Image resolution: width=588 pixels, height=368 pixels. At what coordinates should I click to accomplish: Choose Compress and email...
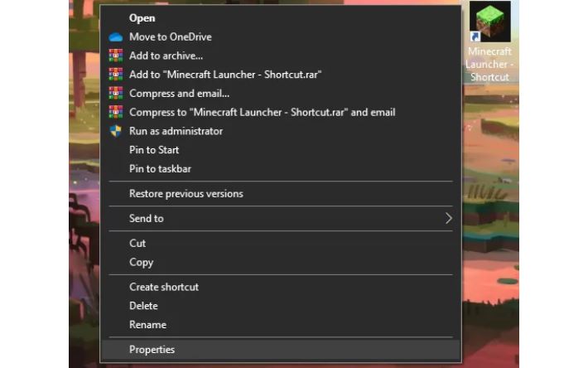click(x=281, y=93)
